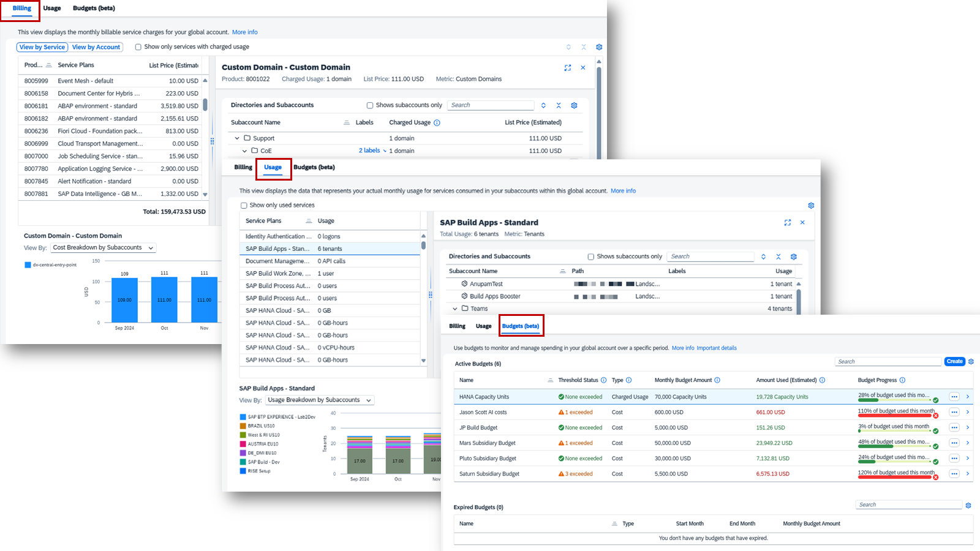Open settings gear for billing service plans table
This screenshot has height=551, width=980.
599,47
